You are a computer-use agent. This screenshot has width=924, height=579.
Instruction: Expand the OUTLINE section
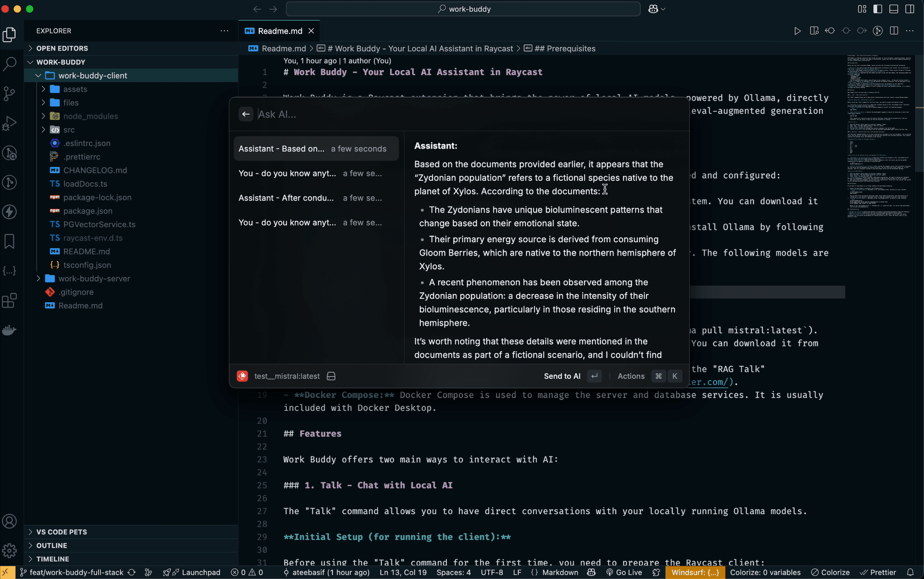click(52, 545)
